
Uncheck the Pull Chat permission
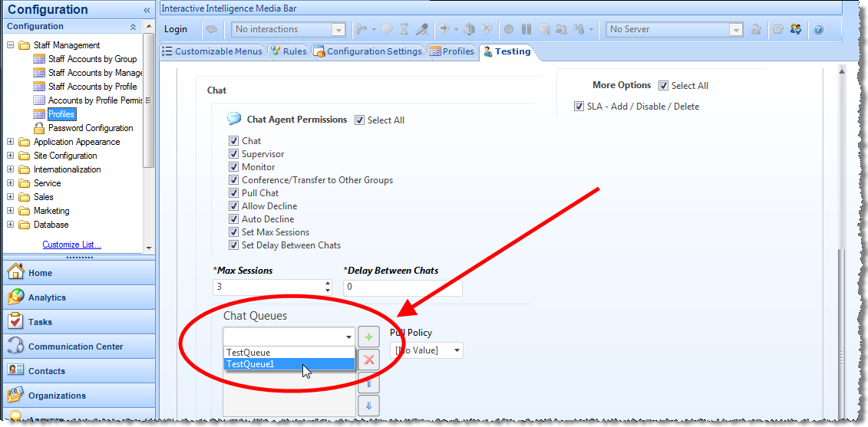[x=234, y=193]
